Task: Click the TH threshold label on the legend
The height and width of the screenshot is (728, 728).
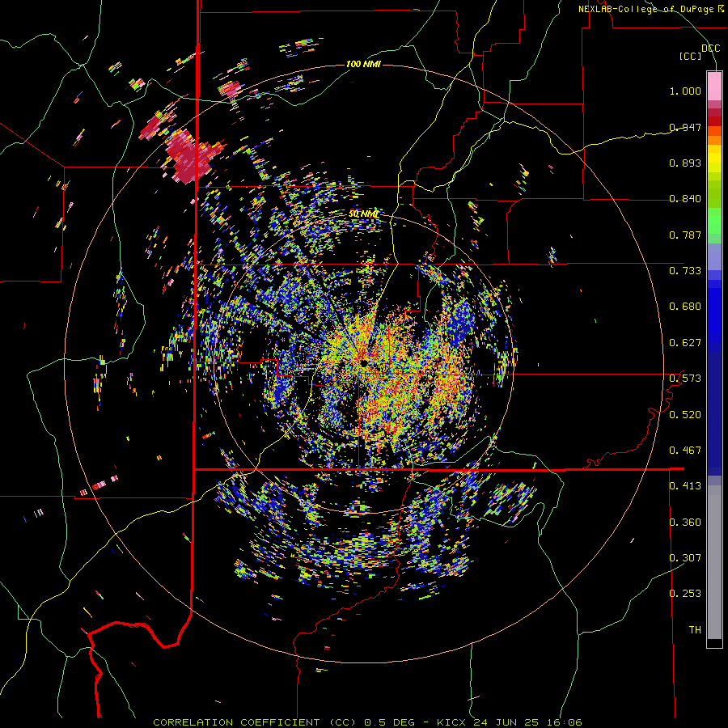Action: (x=695, y=630)
